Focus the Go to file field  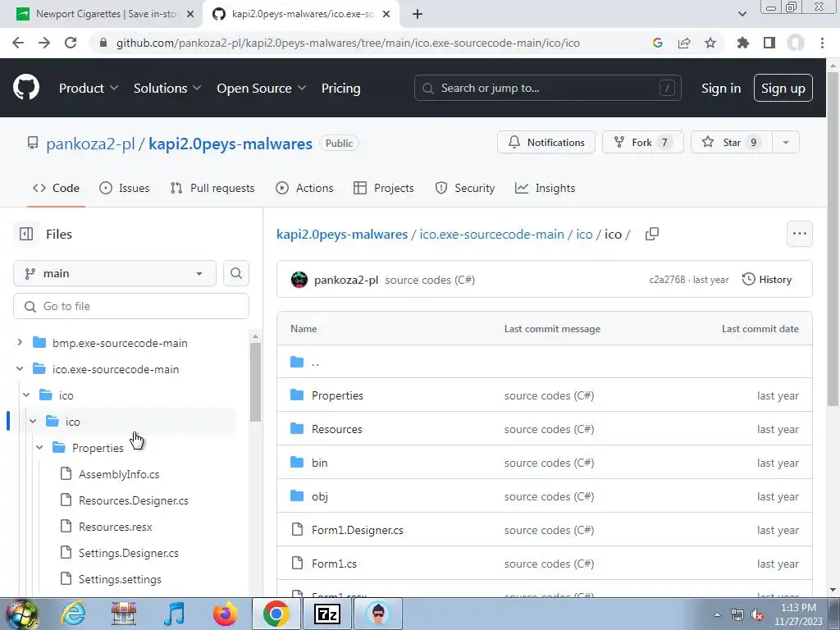131,307
